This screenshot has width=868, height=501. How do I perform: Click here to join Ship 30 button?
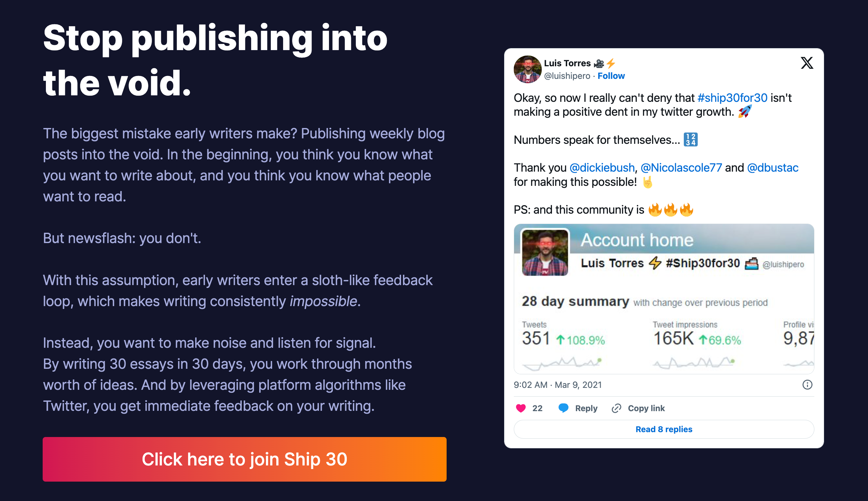pos(245,459)
